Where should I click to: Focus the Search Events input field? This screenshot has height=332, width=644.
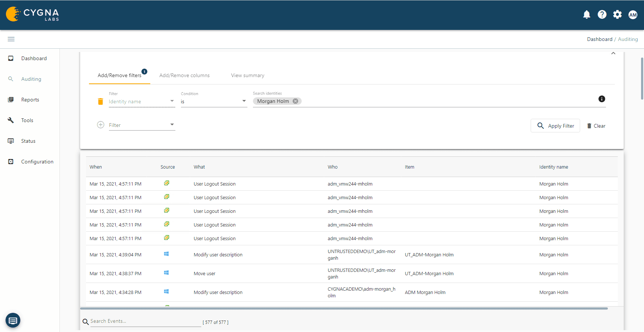coord(145,321)
